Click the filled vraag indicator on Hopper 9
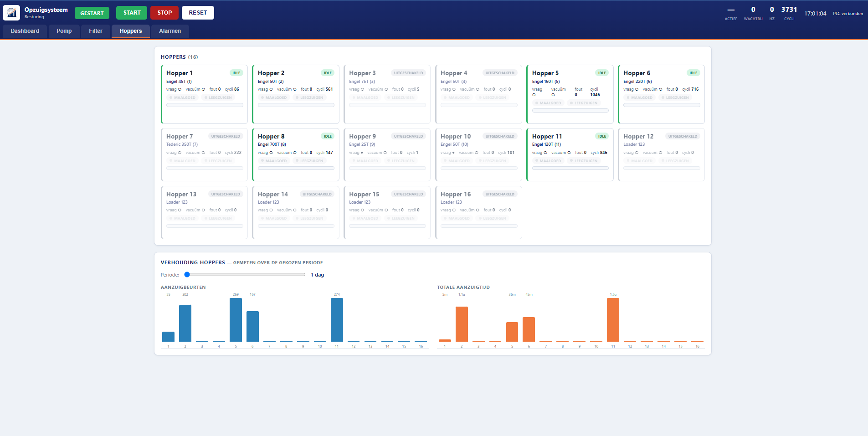The image size is (868, 436). click(362, 153)
